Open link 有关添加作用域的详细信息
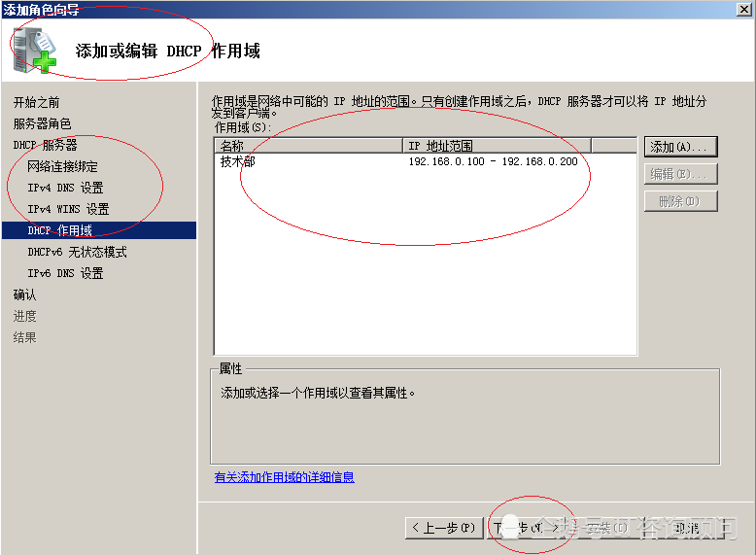Screen dimensions: 756x555 point(284,477)
